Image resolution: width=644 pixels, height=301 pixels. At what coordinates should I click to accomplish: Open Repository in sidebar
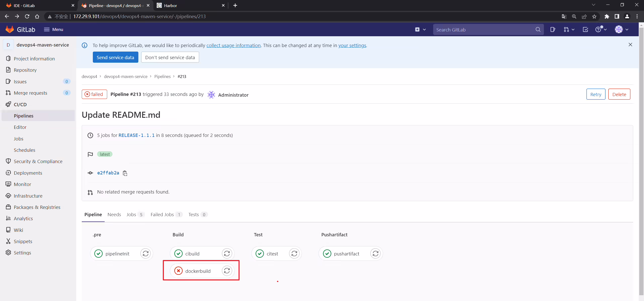(x=38, y=70)
